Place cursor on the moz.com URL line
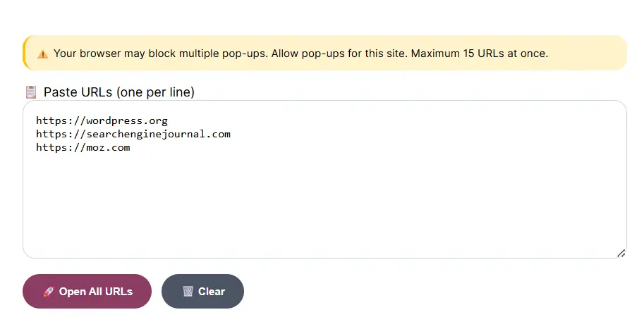The height and width of the screenshot is (317, 644). [x=83, y=147]
